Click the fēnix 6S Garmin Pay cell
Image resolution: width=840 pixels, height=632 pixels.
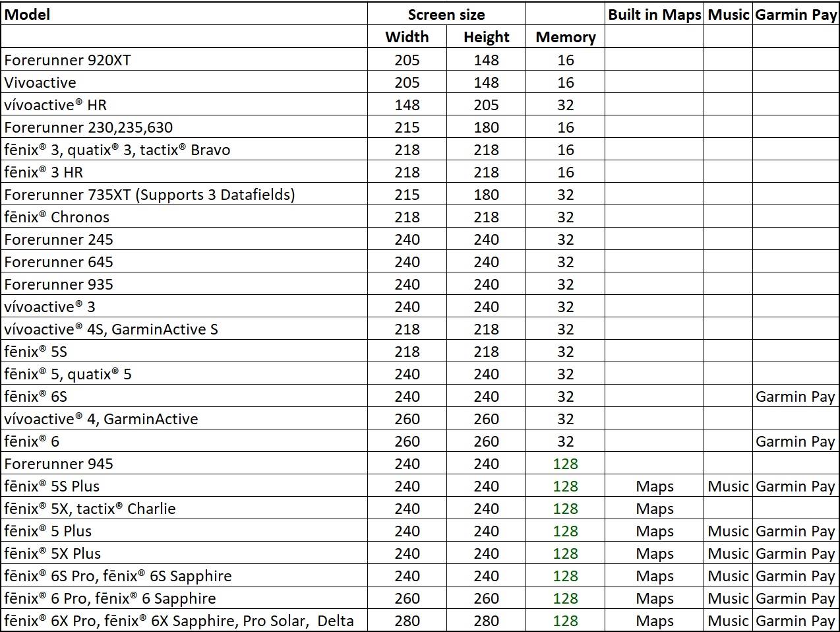[795, 396]
